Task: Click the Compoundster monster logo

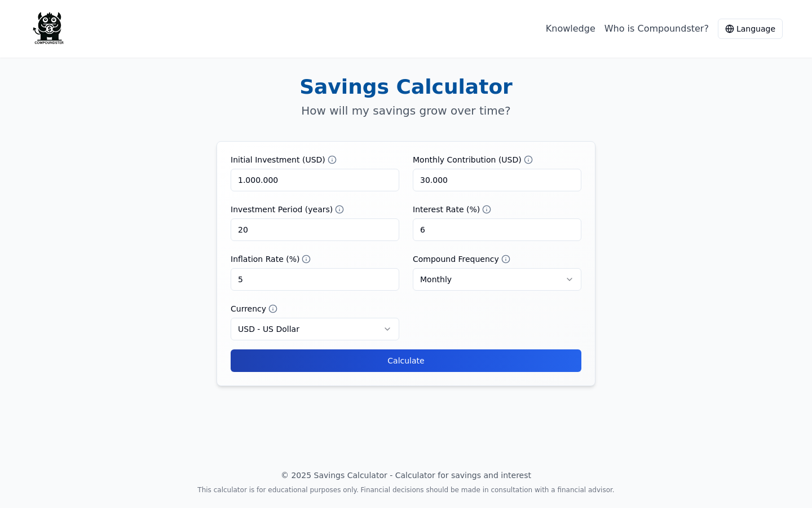Action: click(48, 28)
